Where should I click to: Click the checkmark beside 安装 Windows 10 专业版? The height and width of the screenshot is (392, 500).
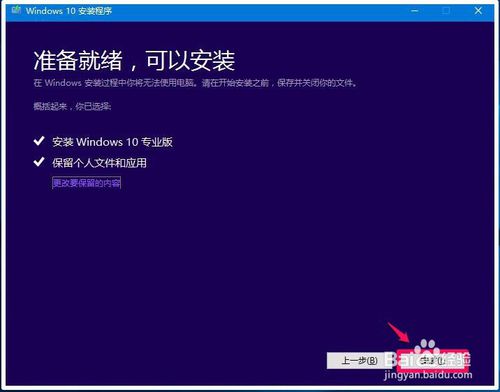(39, 141)
